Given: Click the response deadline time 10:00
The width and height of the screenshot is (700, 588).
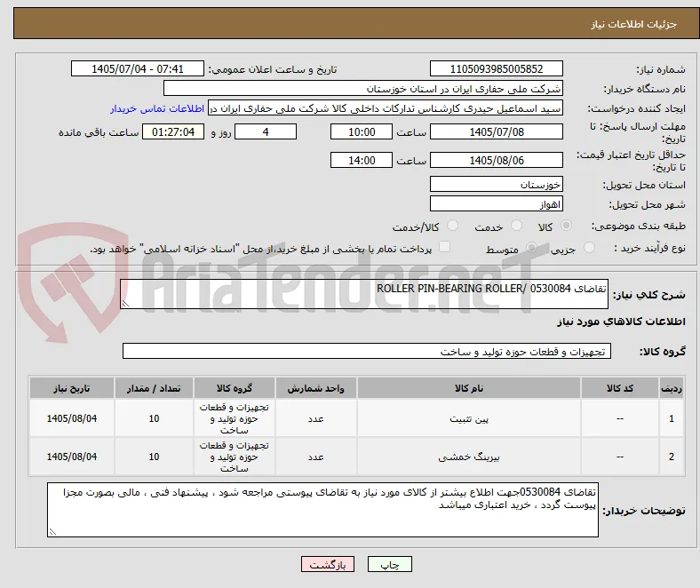Looking at the screenshot, I should tap(362, 131).
